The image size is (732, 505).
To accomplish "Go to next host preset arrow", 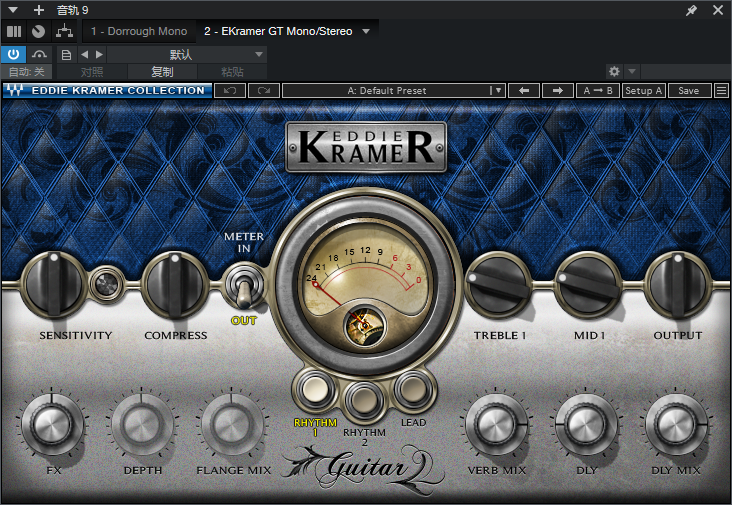I will (99, 55).
